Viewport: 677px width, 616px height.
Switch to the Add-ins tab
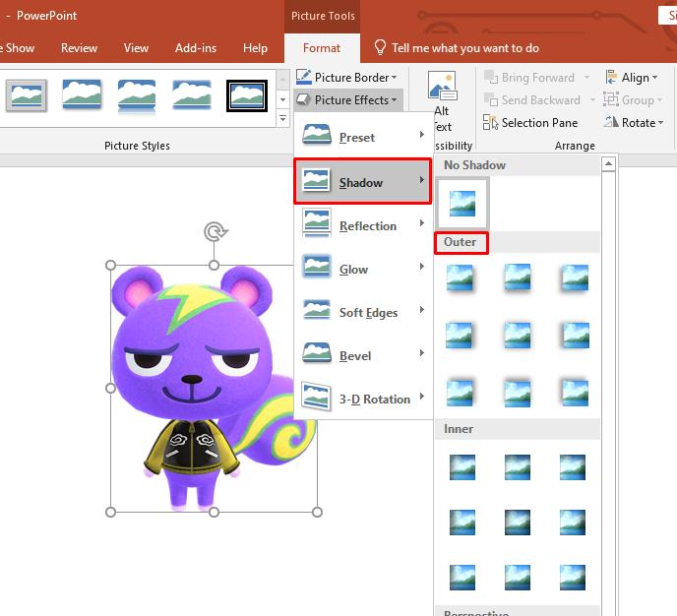[x=196, y=47]
